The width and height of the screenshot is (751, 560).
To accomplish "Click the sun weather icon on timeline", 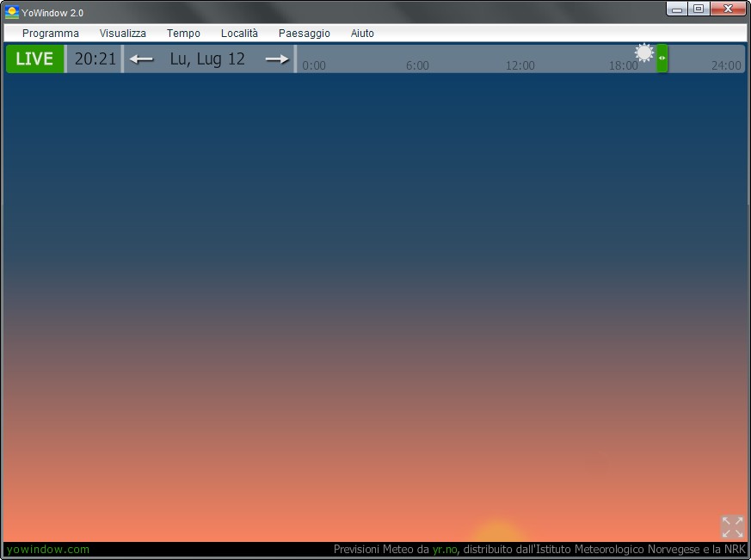I will (644, 52).
